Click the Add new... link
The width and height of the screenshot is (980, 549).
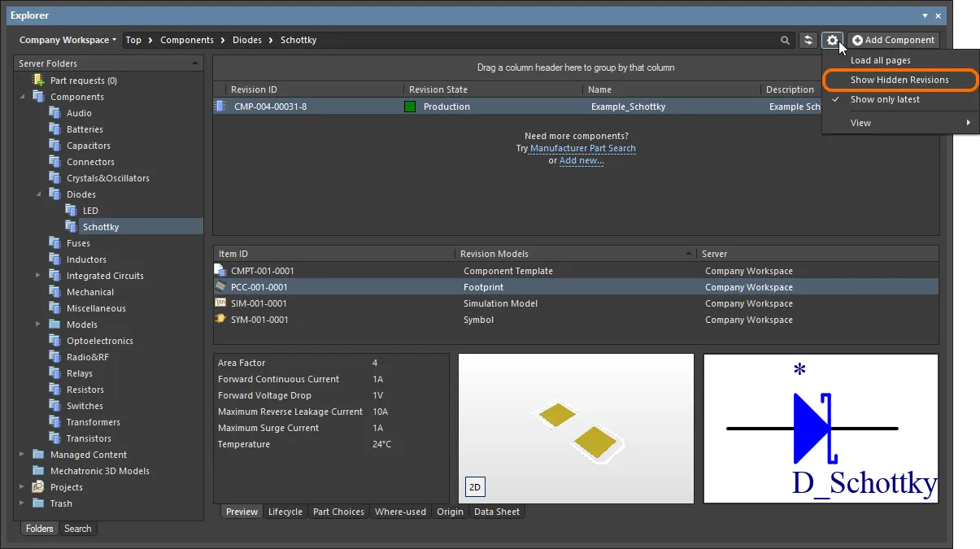coord(581,160)
